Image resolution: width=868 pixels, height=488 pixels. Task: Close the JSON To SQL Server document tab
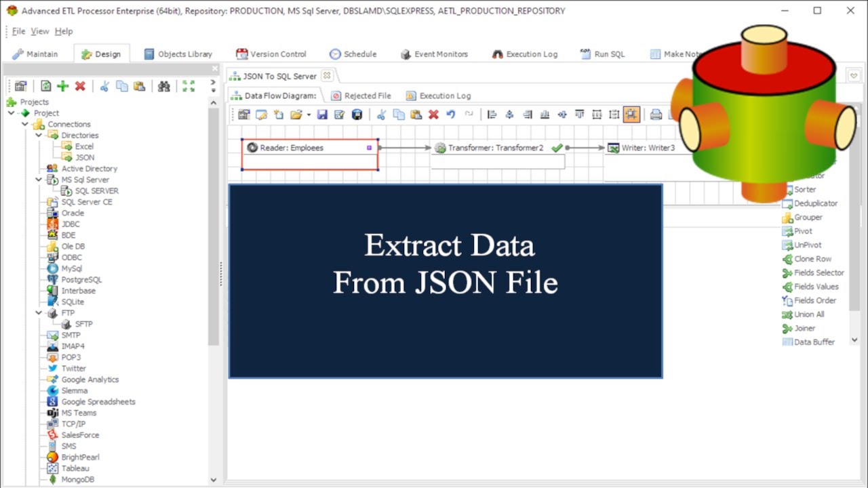pyautogui.click(x=327, y=76)
